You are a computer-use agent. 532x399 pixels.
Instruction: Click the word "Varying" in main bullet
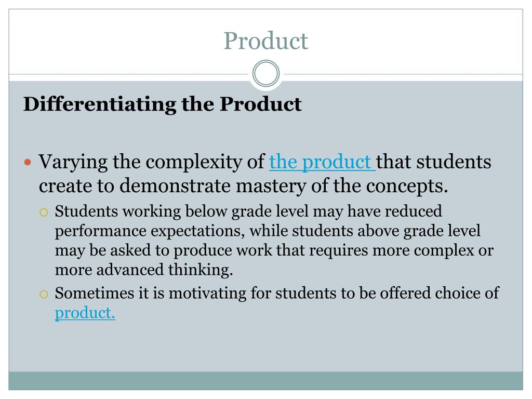pos(73,162)
